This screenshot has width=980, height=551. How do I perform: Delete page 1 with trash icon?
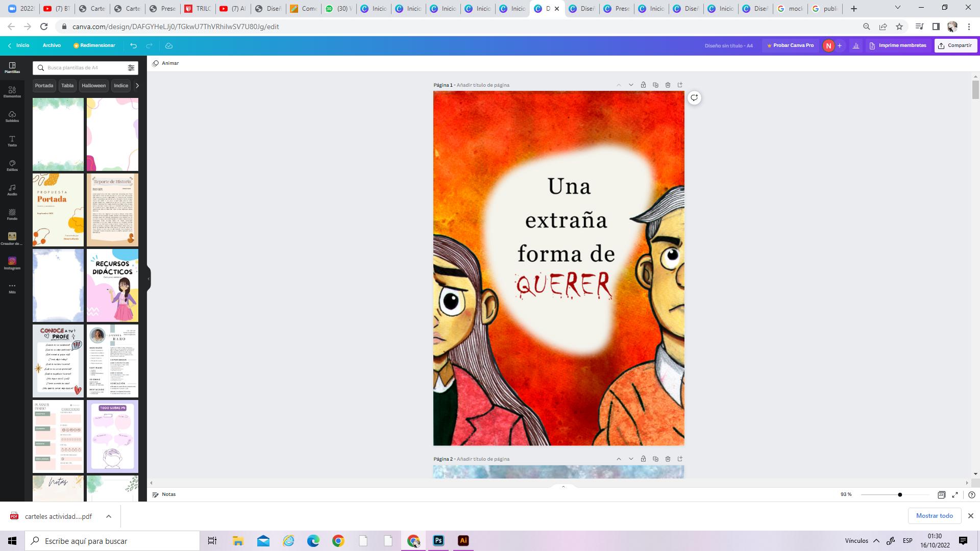coord(668,85)
